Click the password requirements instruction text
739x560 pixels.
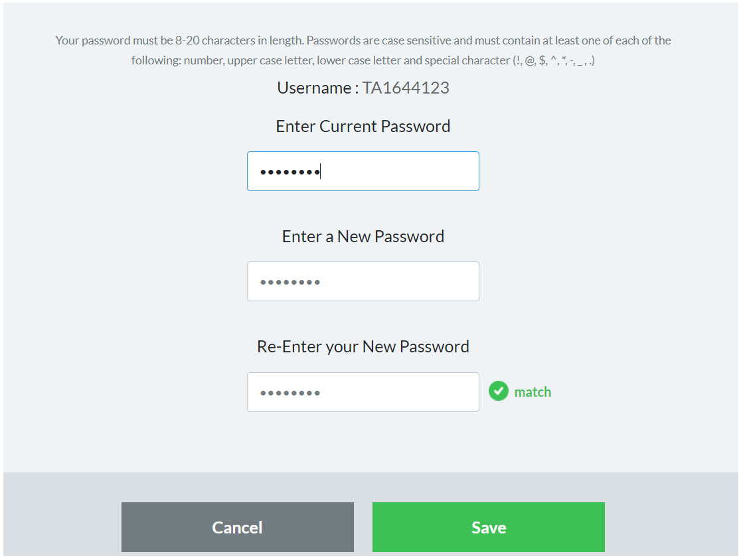tap(363, 50)
